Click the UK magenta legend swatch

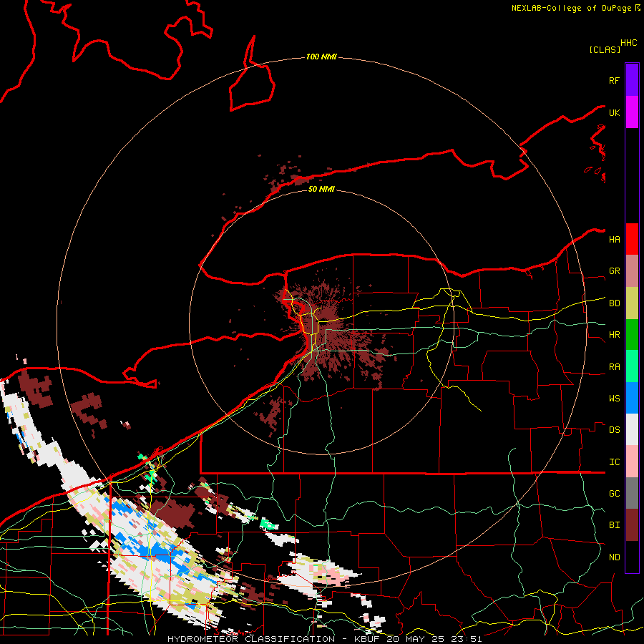point(632,112)
